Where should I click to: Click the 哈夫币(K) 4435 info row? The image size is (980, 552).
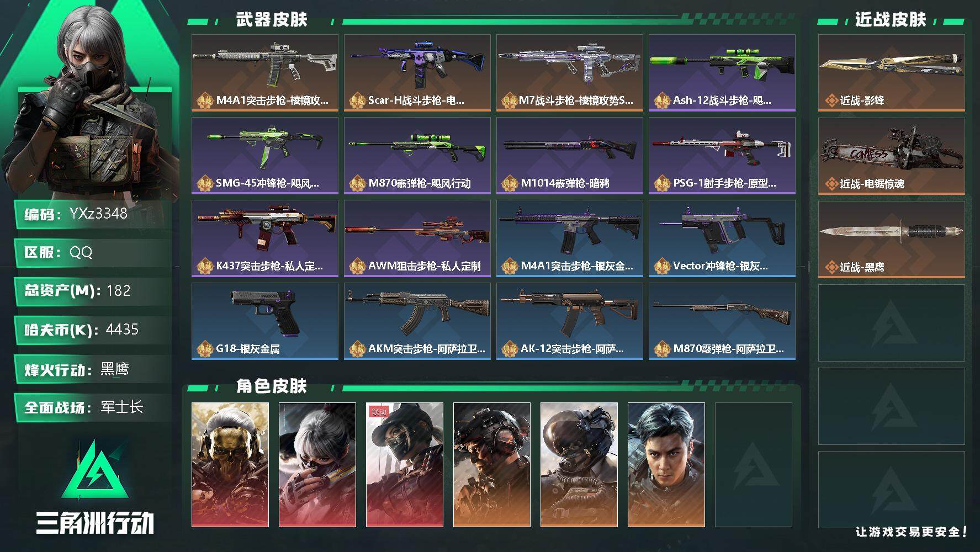point(93,330)
